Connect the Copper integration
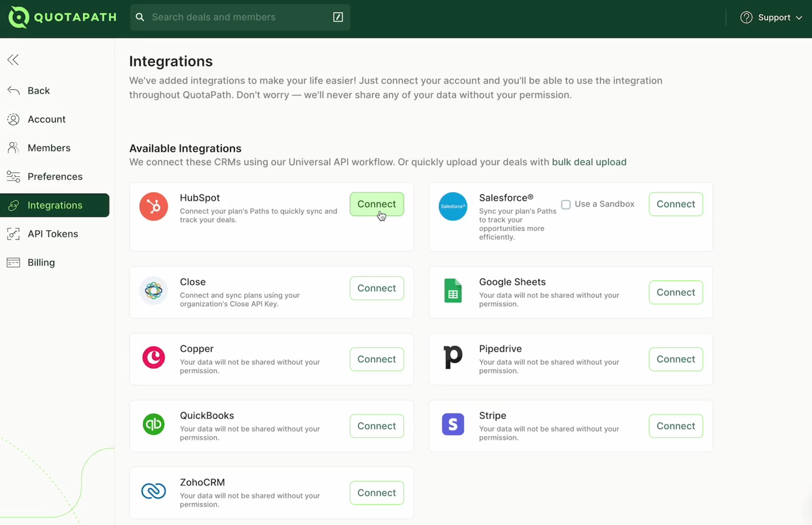This screenshot has width=812, height=525. coord(377,359)
